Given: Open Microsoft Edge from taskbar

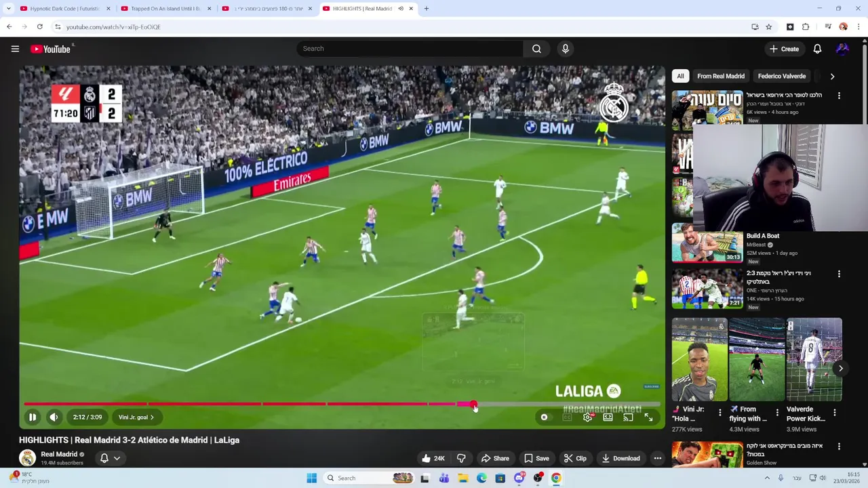Looking at the screenshot, I should pyautogui.click(x=481, y=478).
